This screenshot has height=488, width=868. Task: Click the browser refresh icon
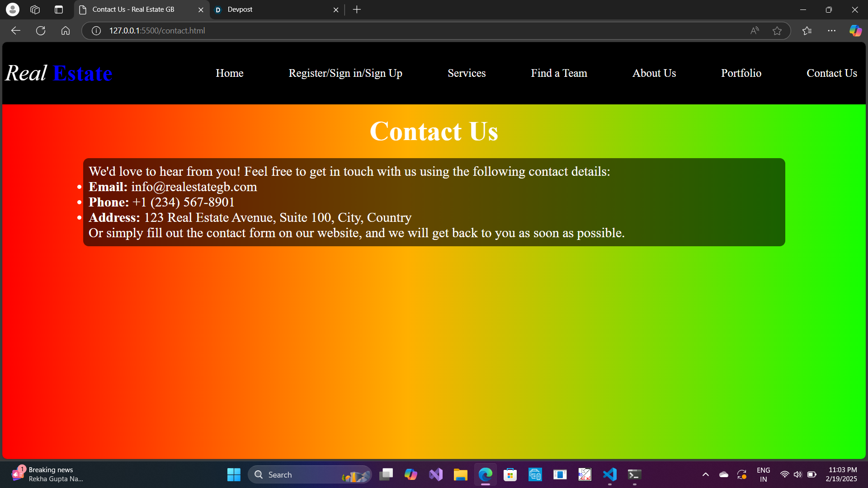pos(41,31)
